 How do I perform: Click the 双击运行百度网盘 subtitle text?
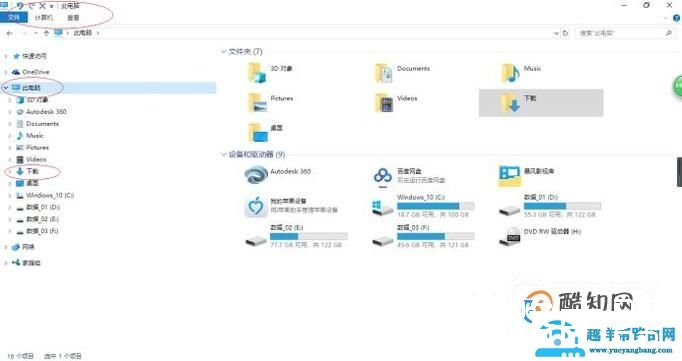point(421,180)
